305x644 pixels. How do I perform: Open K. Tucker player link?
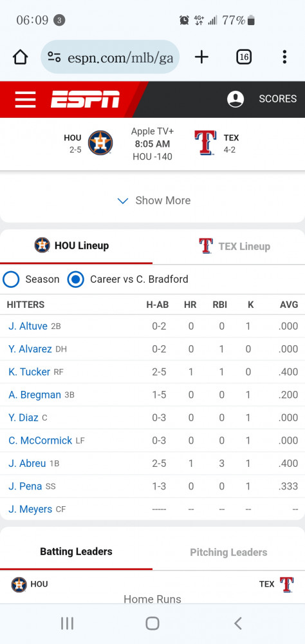[29, 372]
